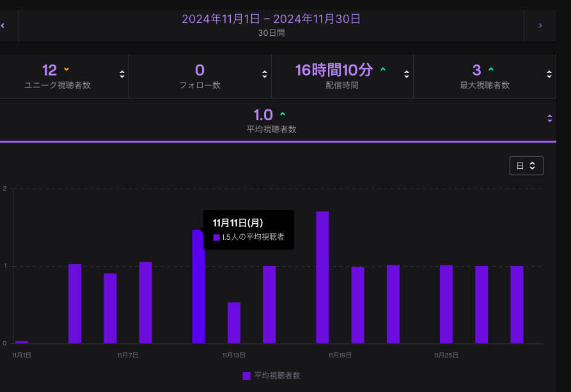Click the tiny bar at 11月1日

click(22, 341)
